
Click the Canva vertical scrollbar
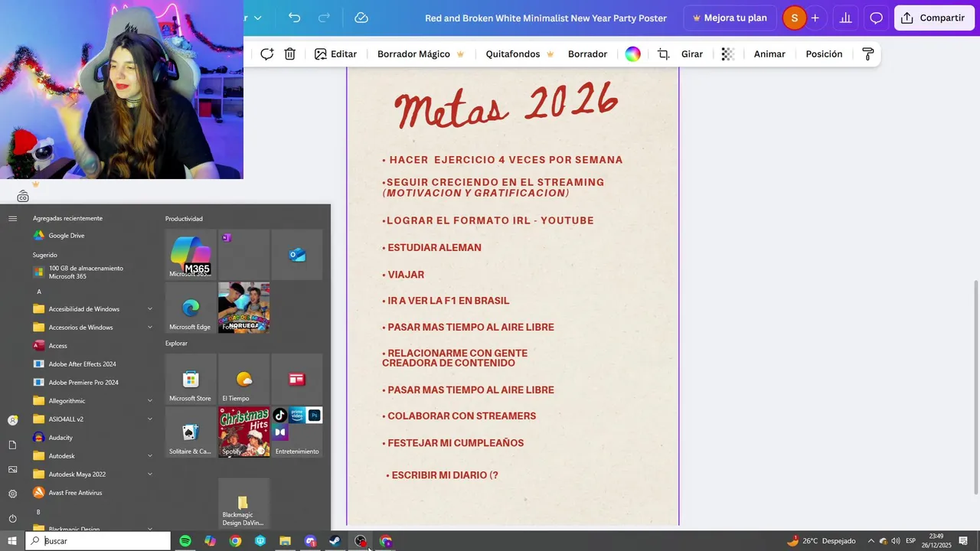975,387
